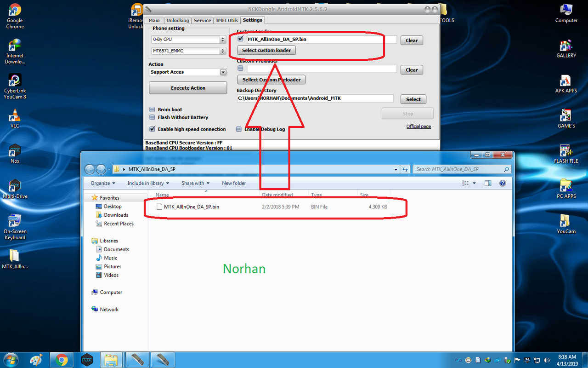Open Chrome from taskbar

[x=62, y=360]
